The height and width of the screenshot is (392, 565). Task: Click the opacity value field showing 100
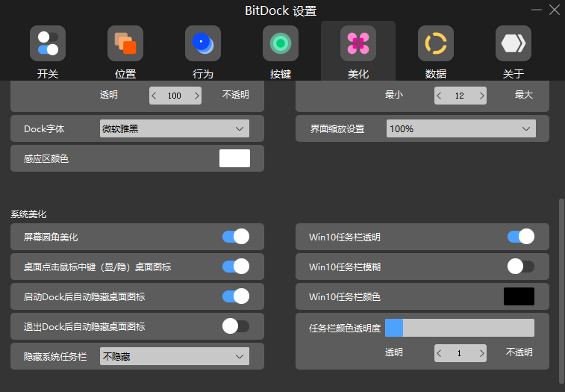point(175,96)
